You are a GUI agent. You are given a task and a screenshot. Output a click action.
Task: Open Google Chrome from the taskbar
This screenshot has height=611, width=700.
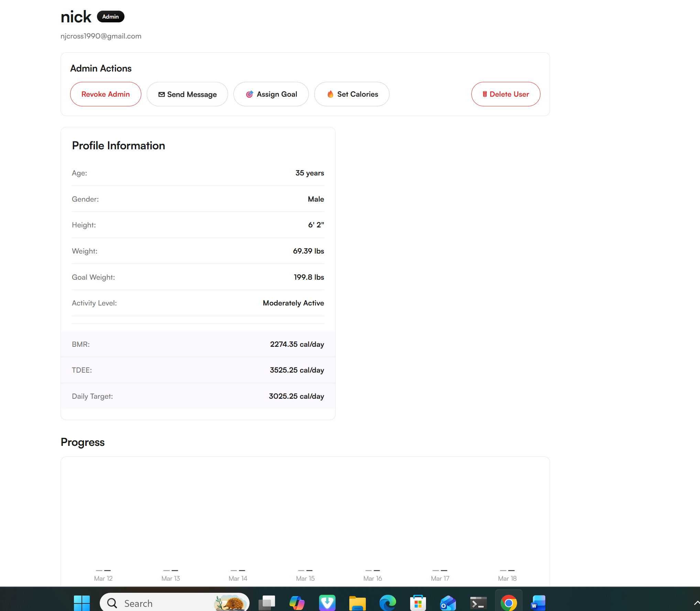[x=508, y=603]
